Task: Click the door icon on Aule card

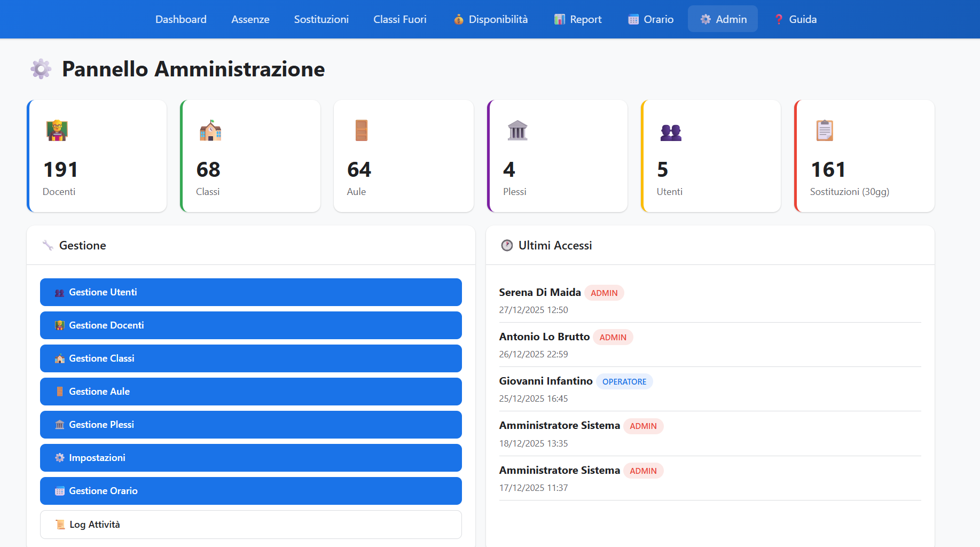Action: point(362,130)
